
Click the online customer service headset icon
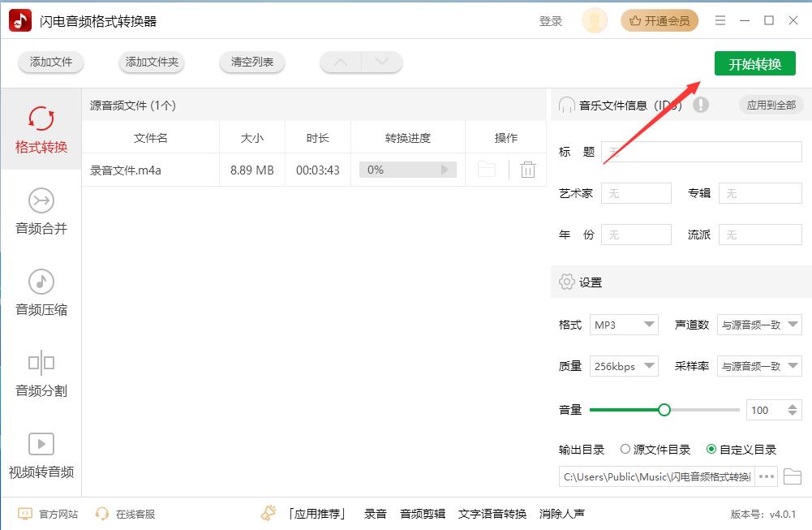[102, 513]
